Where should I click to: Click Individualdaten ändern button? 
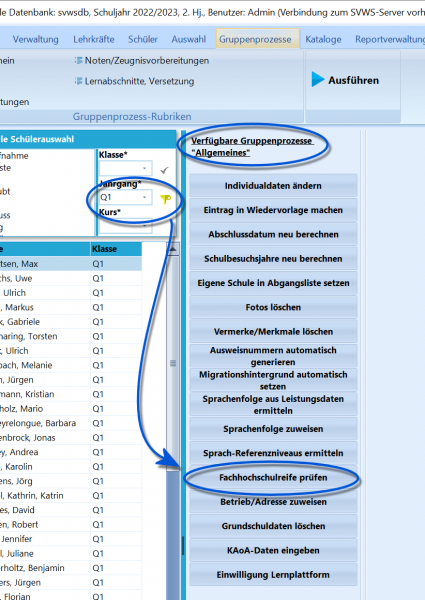pyautogui.click(x=273, y=186)
